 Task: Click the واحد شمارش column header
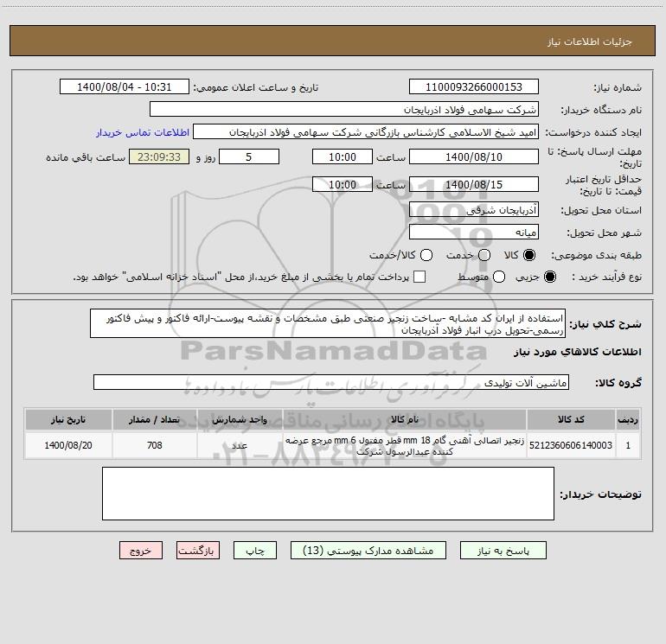pyautogui.click(x=240, y=419)
